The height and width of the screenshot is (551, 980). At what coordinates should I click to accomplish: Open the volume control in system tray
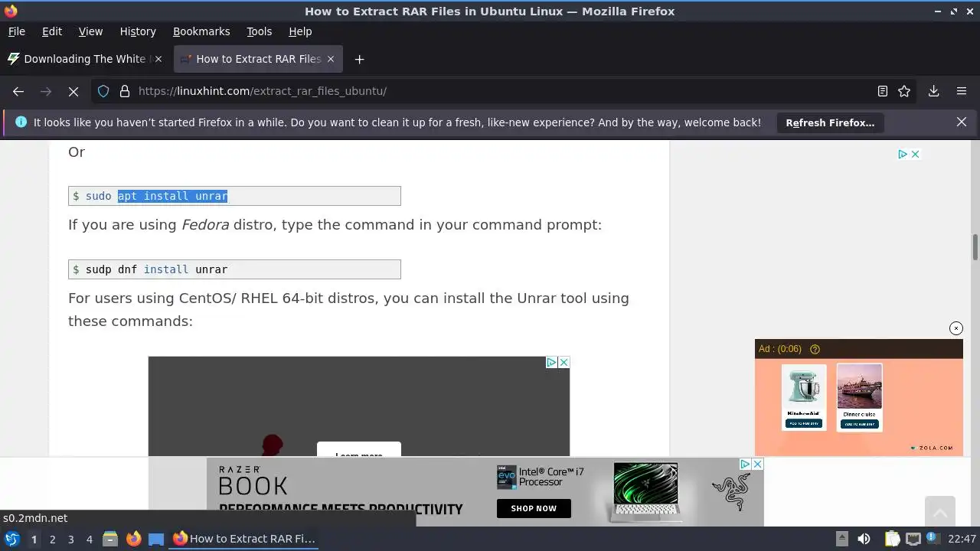pos(864,539)
